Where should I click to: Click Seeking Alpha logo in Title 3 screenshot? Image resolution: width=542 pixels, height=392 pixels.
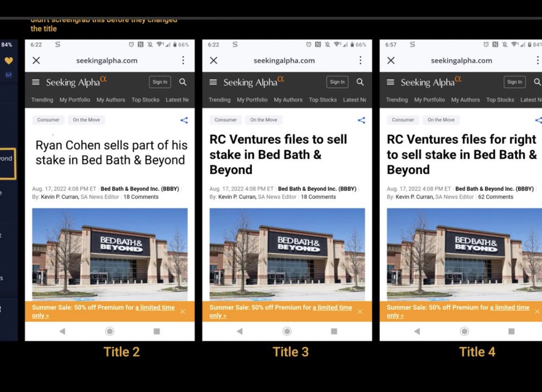tap(254, 82)
